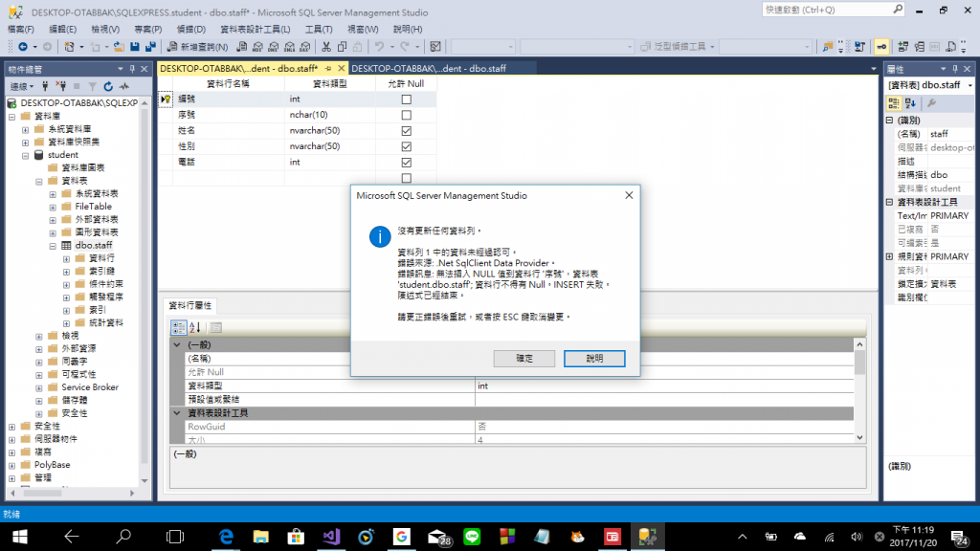Click Categorized view icon in properties panel
Screen dimensions: 980x551
(894, 103)
